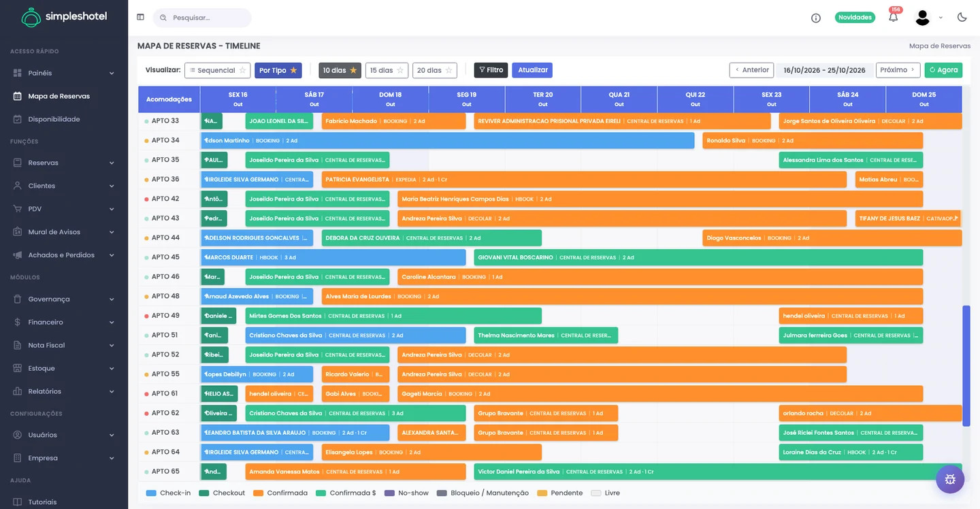This screenshot has height=509, width=980.
Task: Click the Governança trash icon
Action: pos(17,299)
